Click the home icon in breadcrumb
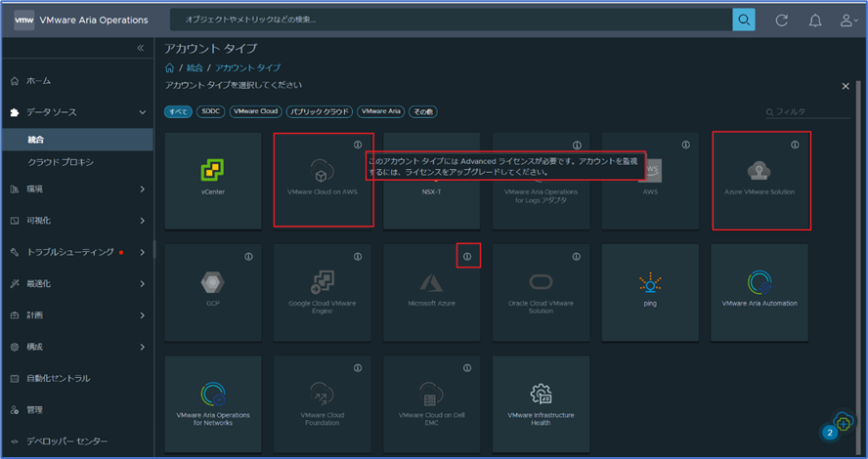The height and width of the screenshot is (459, 868). coord(169,68)
